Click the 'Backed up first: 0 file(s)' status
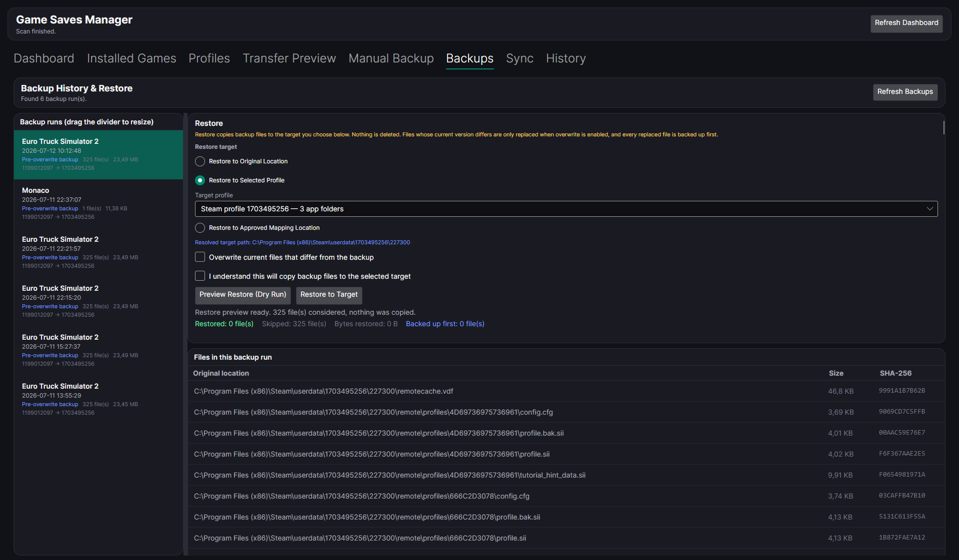This screenshot has width=959, height=560. point(445,324)
